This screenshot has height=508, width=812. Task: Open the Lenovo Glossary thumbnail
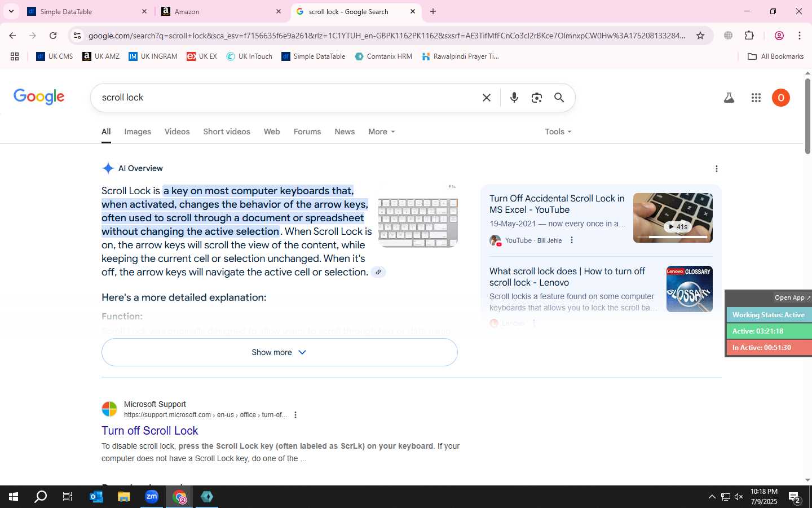(690, 289)
